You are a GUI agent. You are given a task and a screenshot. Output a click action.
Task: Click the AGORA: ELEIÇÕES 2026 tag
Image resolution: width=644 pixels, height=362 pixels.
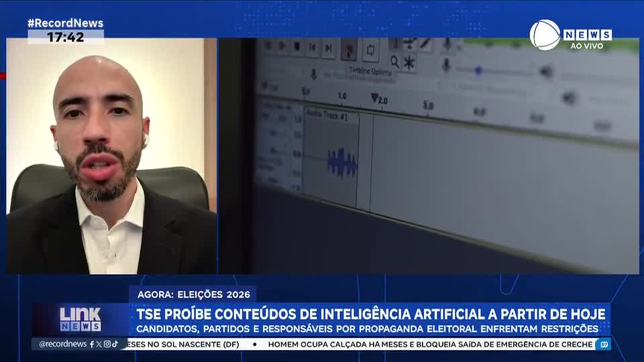click(193, 294)
